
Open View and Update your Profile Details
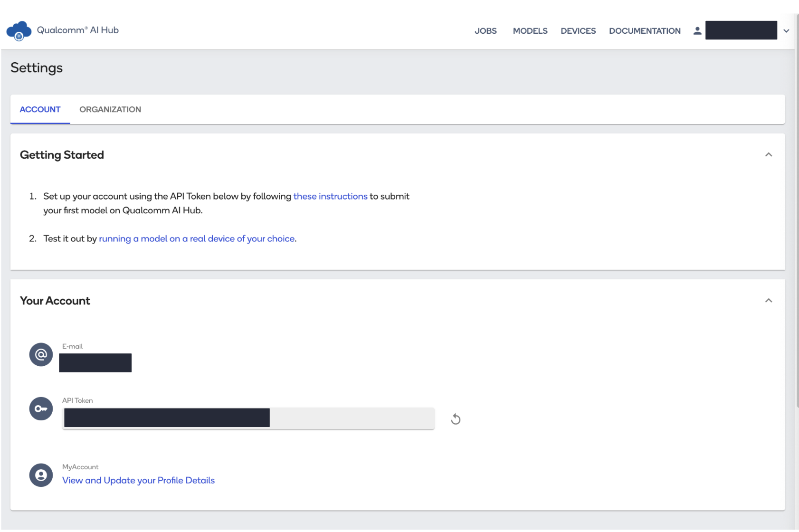138,480
